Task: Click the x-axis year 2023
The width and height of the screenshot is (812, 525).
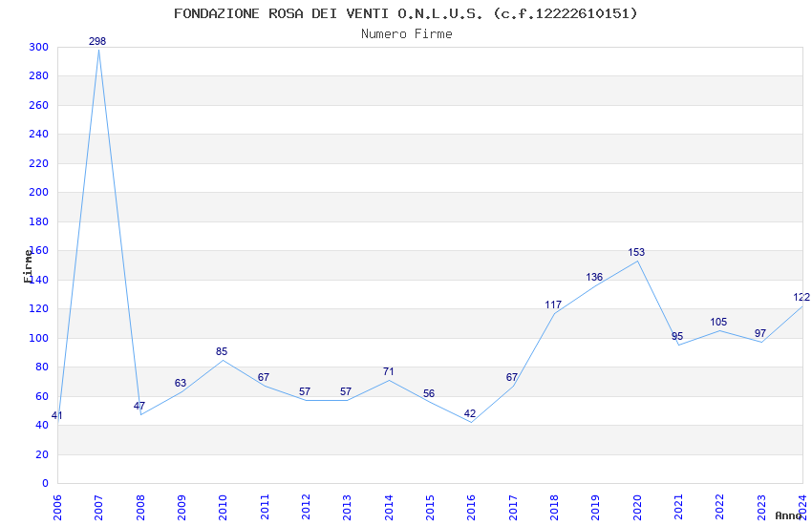Action: (x=761, y=507)
